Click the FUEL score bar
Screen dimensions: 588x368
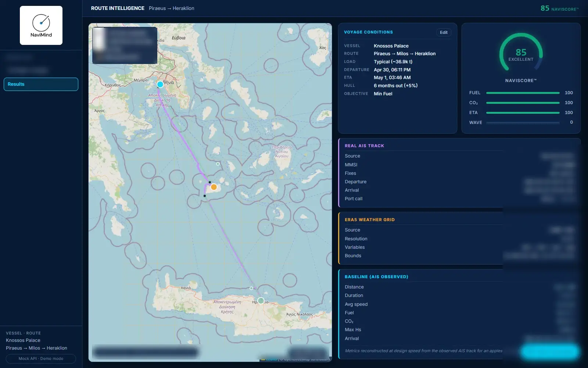click(523, 93)
